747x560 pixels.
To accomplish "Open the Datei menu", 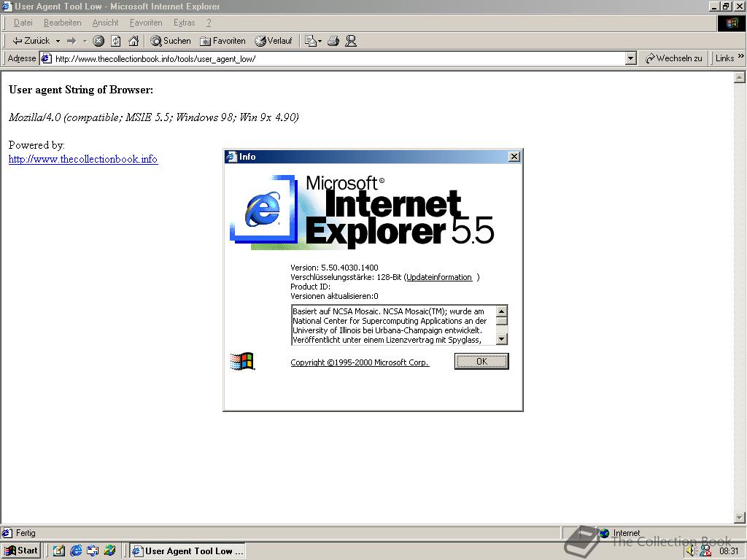I will point(23,23).
